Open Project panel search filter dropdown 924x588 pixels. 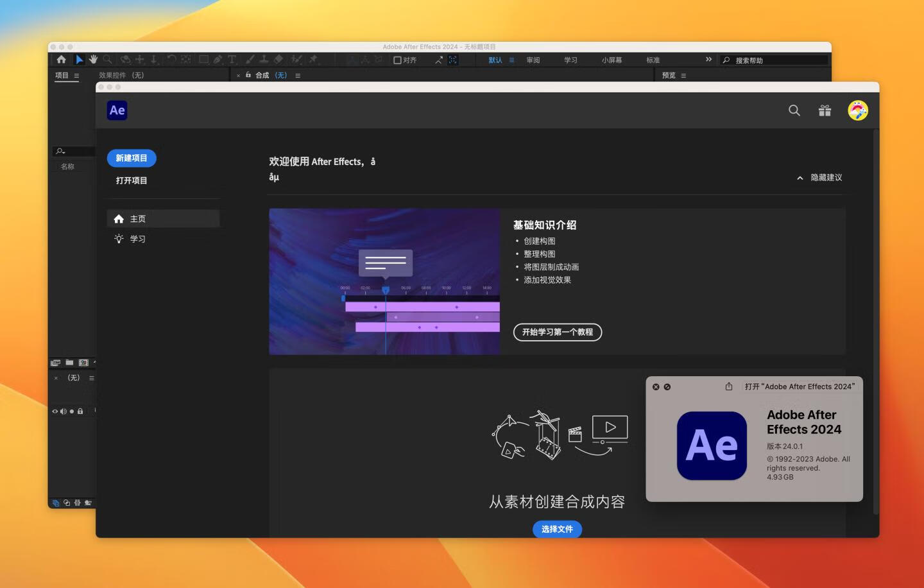point(61,151)
